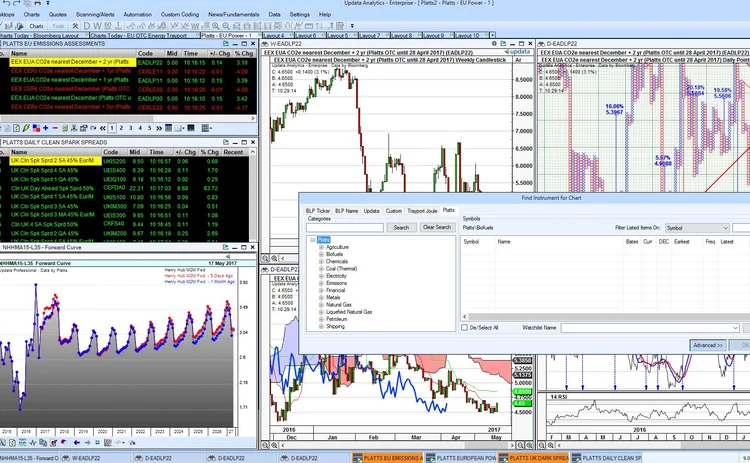The height and width of the screenshot is (463, 750).
Task: Click the Name column header in emissions table
Action: click(73, 54)
